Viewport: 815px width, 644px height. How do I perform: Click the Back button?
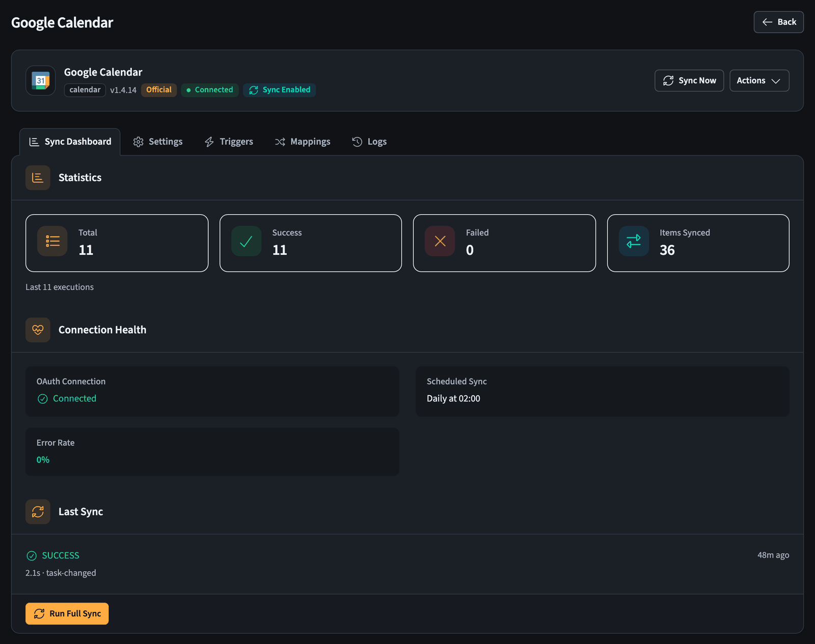(779, 22)
